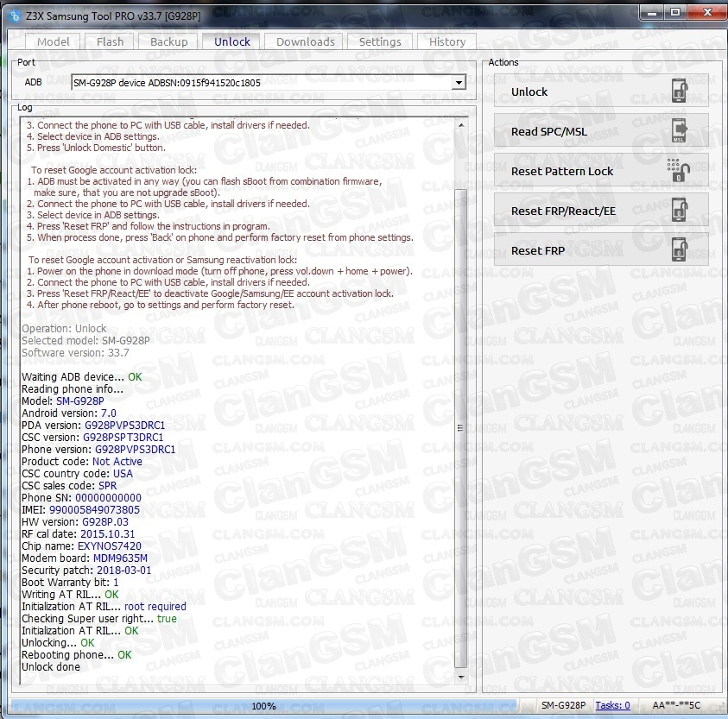
Task: Maximize the Z3X Samsung Tool window
Action: click(675, 13)
